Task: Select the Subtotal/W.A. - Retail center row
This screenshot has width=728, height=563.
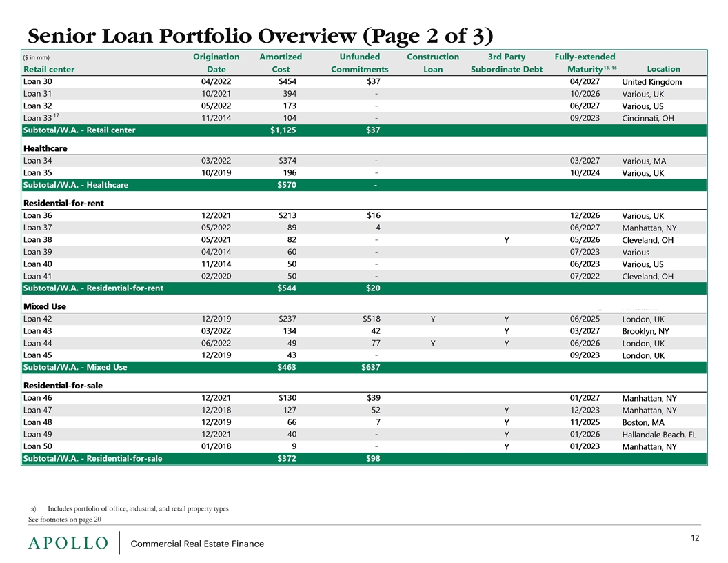Action: click(x=79, y=130)
